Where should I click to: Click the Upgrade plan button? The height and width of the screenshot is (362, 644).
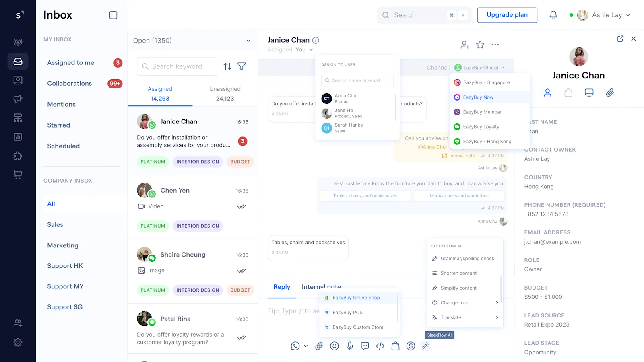507,15
